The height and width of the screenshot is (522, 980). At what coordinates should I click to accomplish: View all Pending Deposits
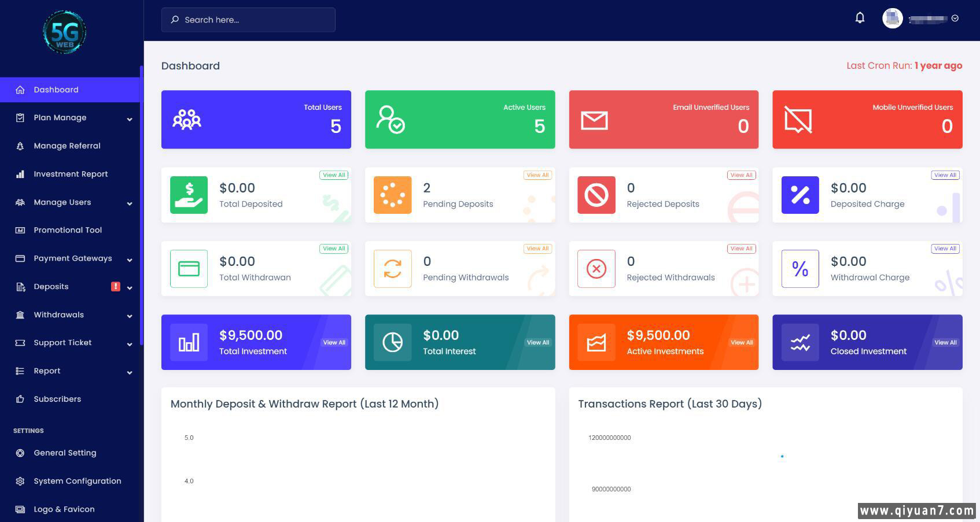[x=537, y=175]
